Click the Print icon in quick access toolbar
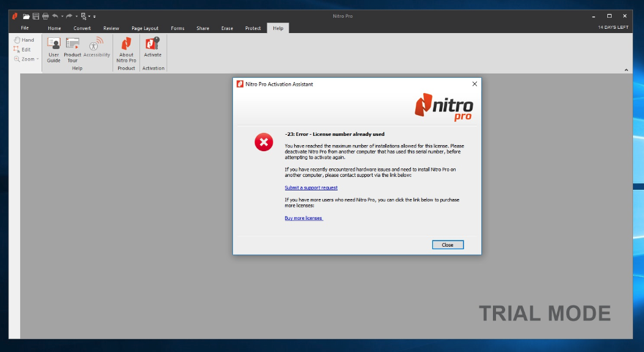The image size is (644, 352). (x=46, y=17)
